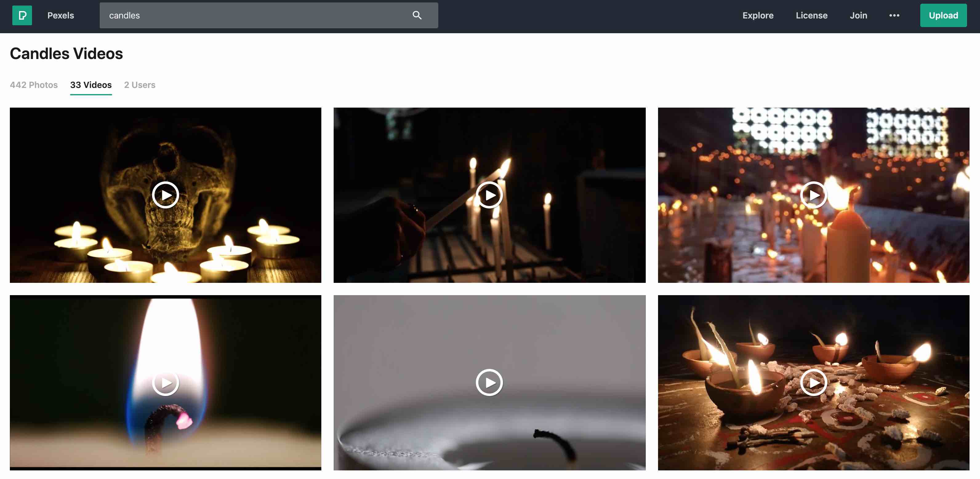Click the License navigation link
Screen dimensions: 980x479
click(x=811, y=15)
